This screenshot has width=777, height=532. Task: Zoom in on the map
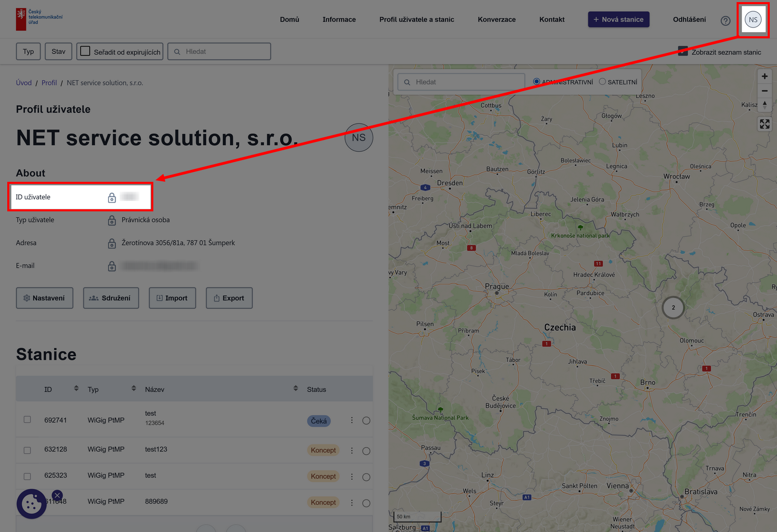765,76
